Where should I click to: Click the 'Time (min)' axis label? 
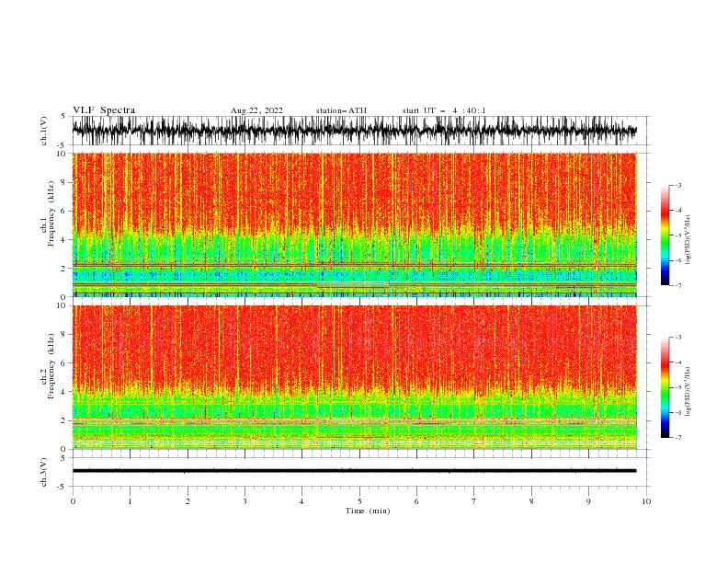pyautogui.click(x=368, y=511)
